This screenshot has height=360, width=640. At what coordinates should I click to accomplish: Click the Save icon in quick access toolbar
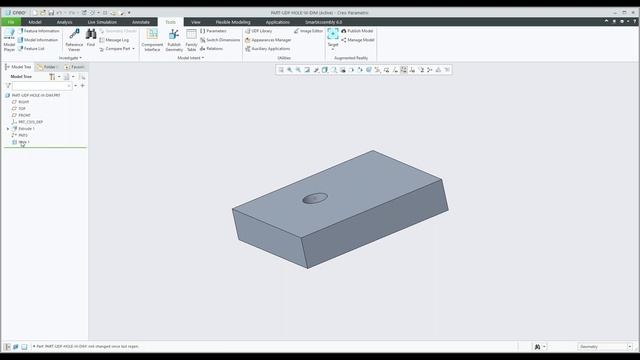51,13
